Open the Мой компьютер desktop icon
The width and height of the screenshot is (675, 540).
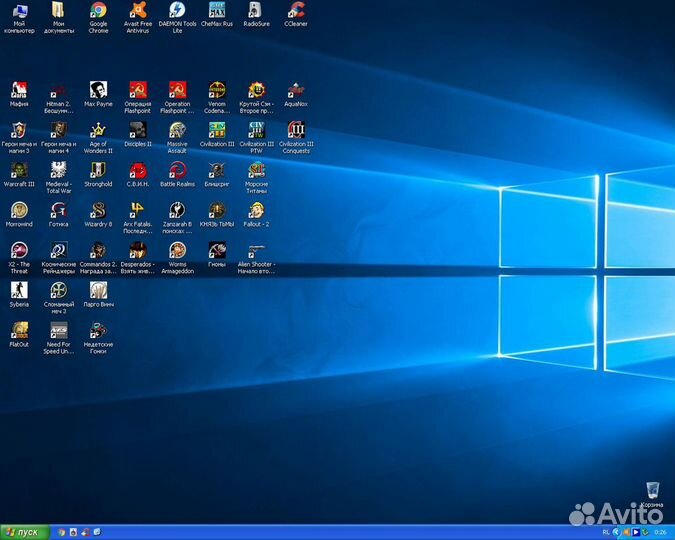pyautogui.click(x=19, y=18)
